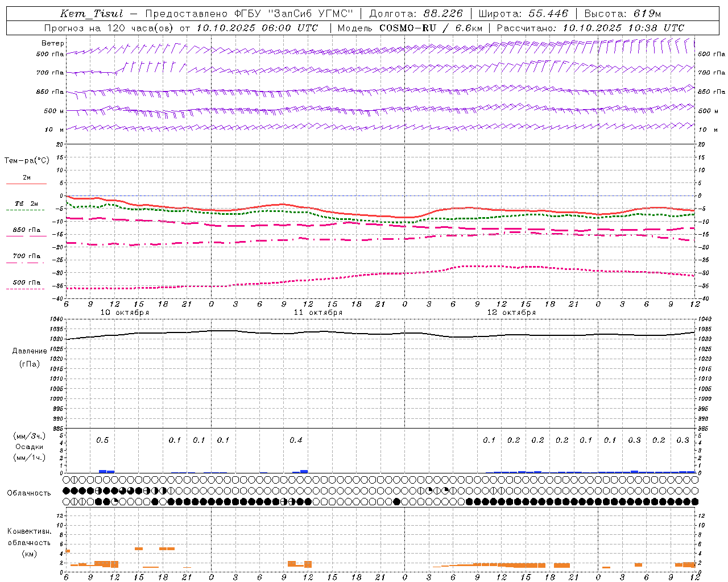Click 'Прогноз на 120 часа(ов)' forecast line

tap(110, 28)
